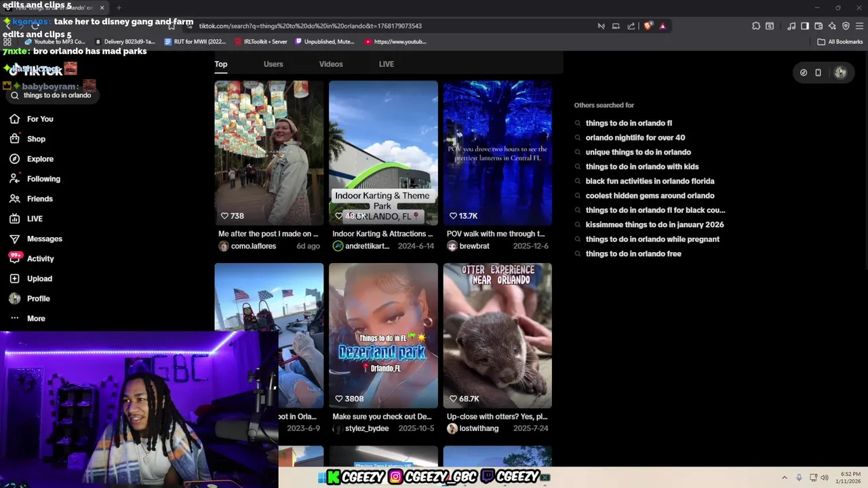Search 'things to do in orlando while pregnant'
The image size is (868, 488).
point(652,239)
